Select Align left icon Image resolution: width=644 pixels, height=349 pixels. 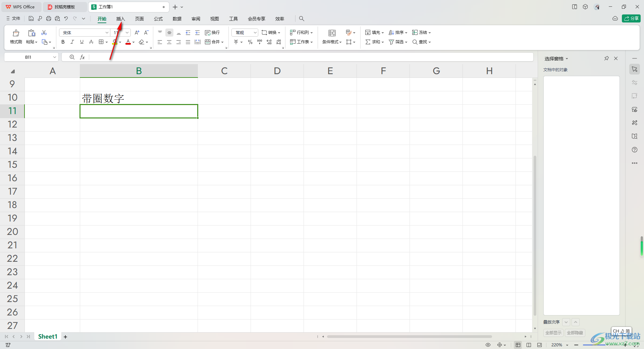click(160, 42)
